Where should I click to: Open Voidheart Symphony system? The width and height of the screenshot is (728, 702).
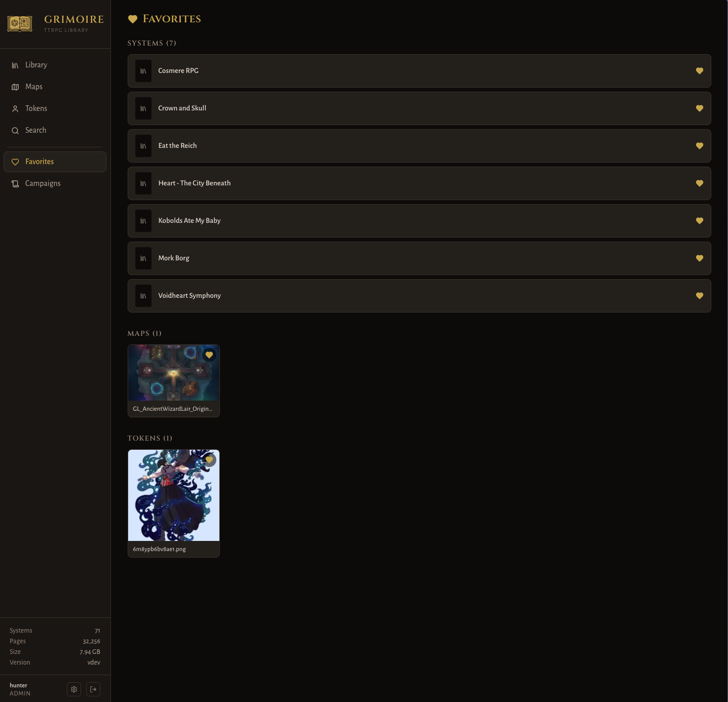pyautogui.click(x=419, y=296)
